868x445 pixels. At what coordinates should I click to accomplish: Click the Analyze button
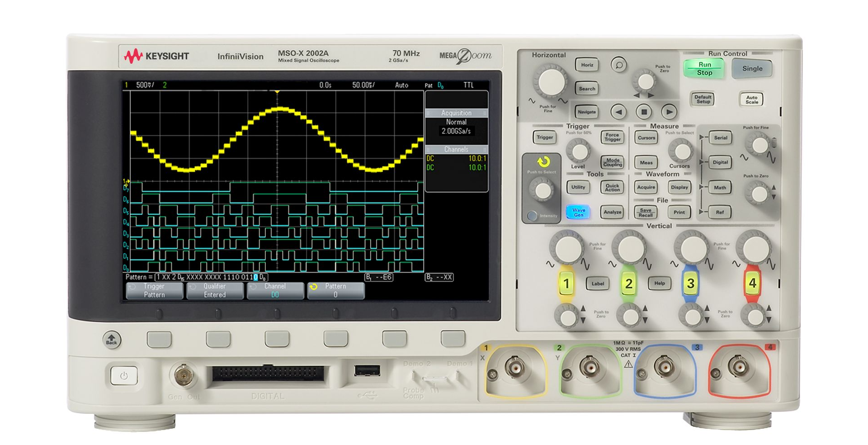click(x=612, y=212)
